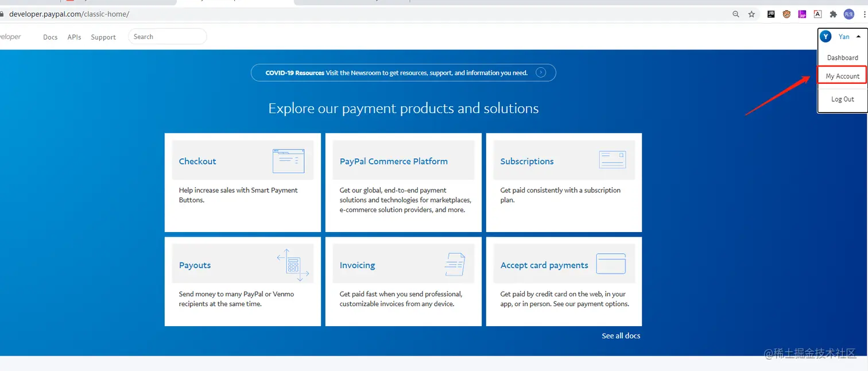
Task: Click the arrow circle in COVID-19 banner
Action: click(x=541, y=72)
